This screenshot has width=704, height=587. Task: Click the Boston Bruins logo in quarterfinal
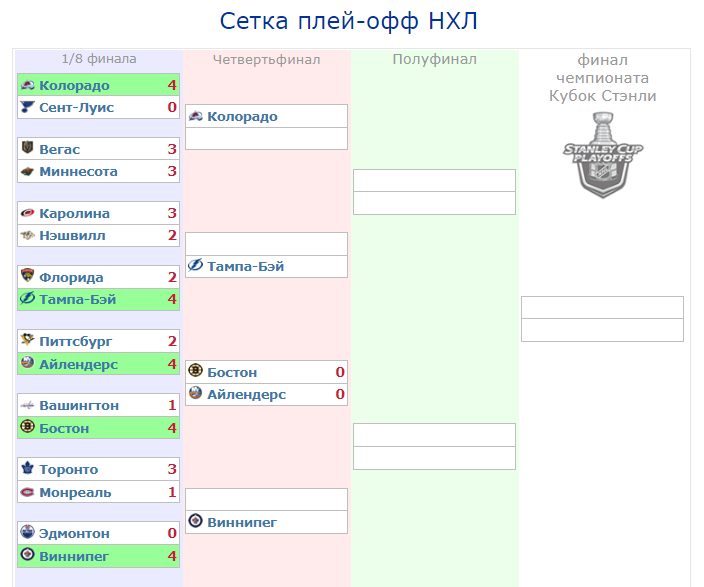point(195,371)
